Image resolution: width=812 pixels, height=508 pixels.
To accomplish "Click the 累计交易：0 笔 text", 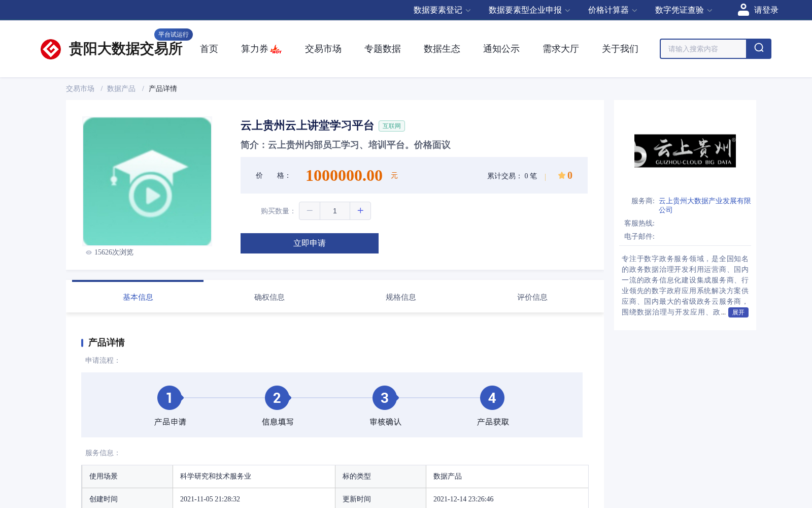I will click(x=512, y=176).
